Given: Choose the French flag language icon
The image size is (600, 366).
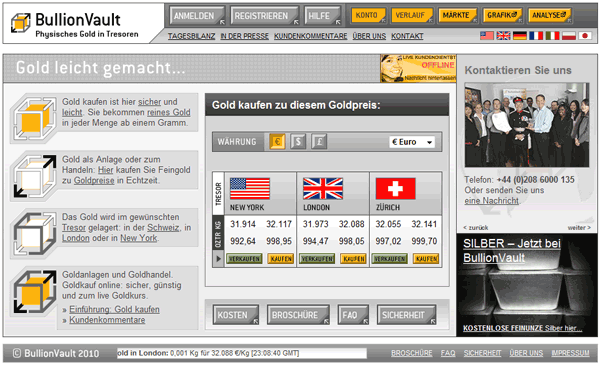Looking at the screenshot, I should pos(536,36).
